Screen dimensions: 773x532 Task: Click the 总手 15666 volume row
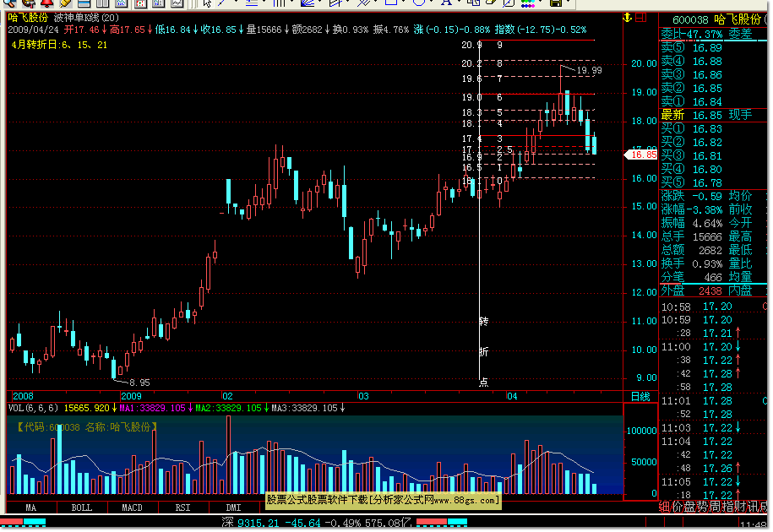click(691, 237)
